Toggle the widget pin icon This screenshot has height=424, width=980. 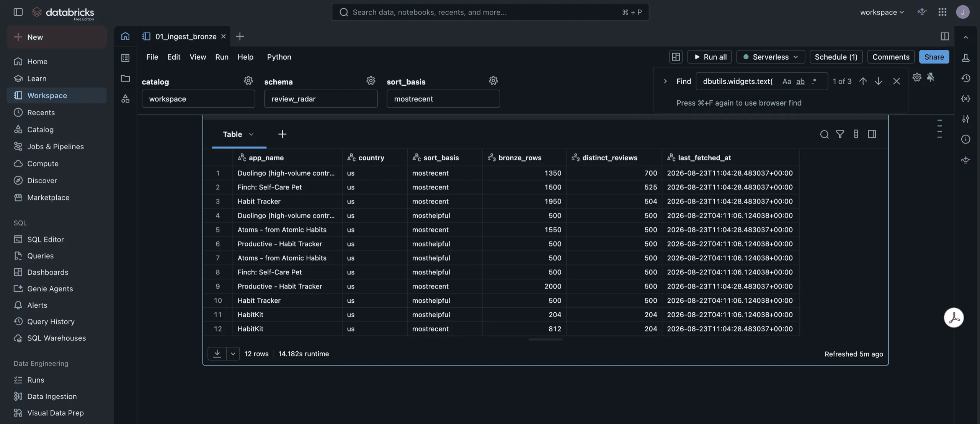(x=931, y=77)
